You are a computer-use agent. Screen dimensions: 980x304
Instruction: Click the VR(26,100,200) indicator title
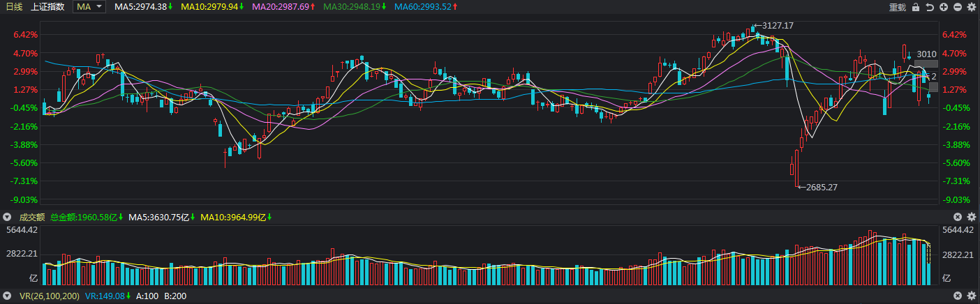(x=49, y=296)
